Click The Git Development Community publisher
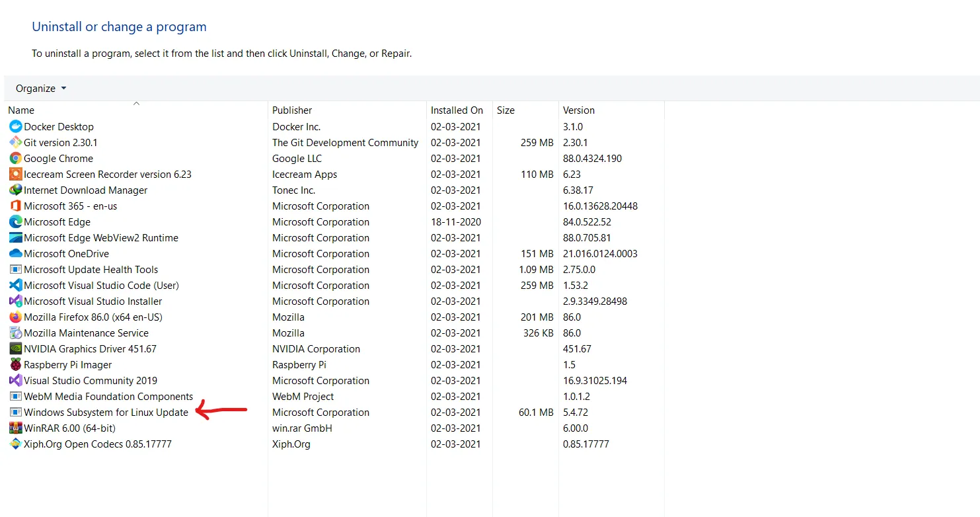The width and height of the screenshot is (980, 517). 346,142
